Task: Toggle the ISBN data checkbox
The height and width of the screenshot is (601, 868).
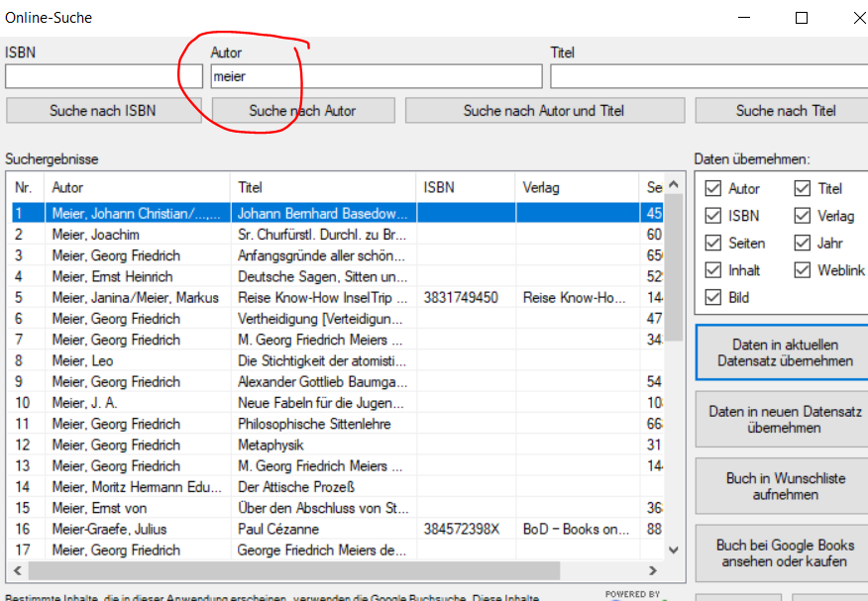Action: [x=712, y=216]
